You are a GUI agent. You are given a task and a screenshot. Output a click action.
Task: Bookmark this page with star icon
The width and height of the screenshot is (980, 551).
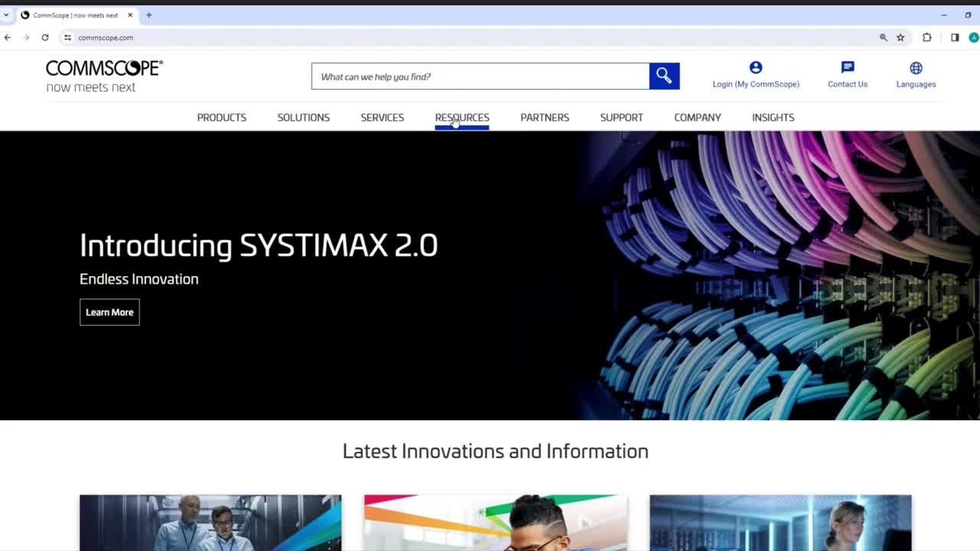point(900,37)
